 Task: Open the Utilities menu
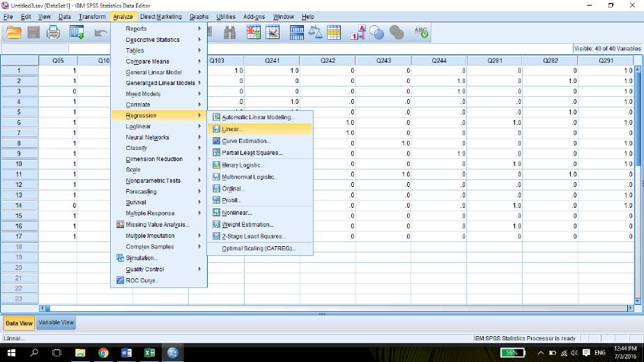pyautogui.click(x=226, y=17)
